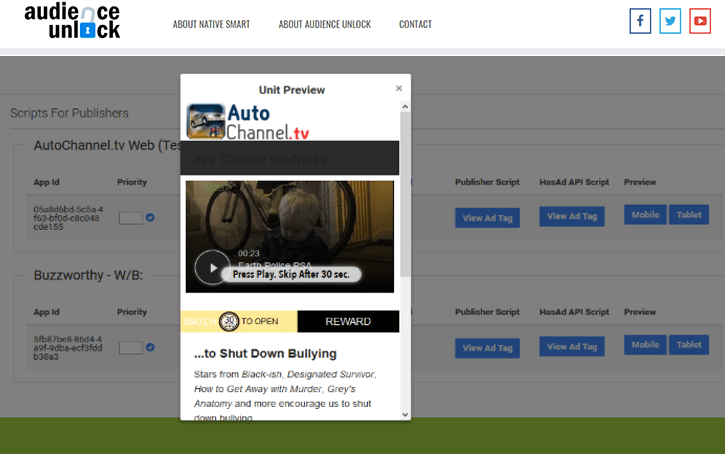Open Tablet preview for AutoChannel.tv
Image resolution: width=725 pixels, height=454 pixels.
click(689, 215)
